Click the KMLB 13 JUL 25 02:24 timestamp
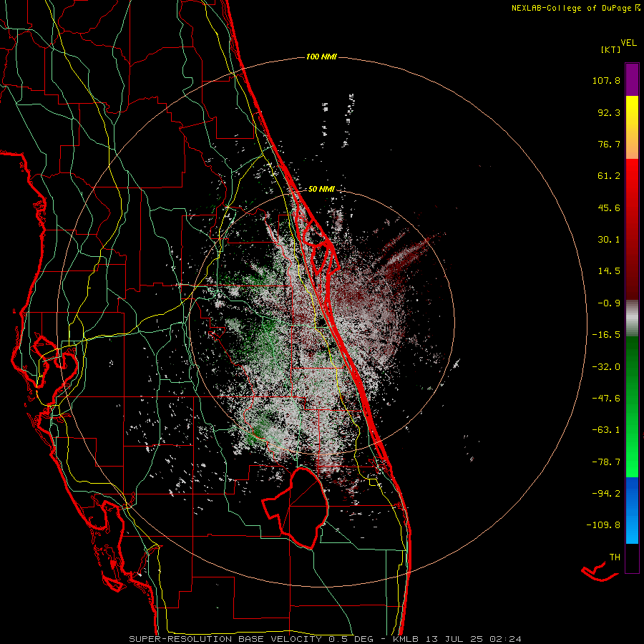This screenshot has width=644, height=644. point(457,639)
